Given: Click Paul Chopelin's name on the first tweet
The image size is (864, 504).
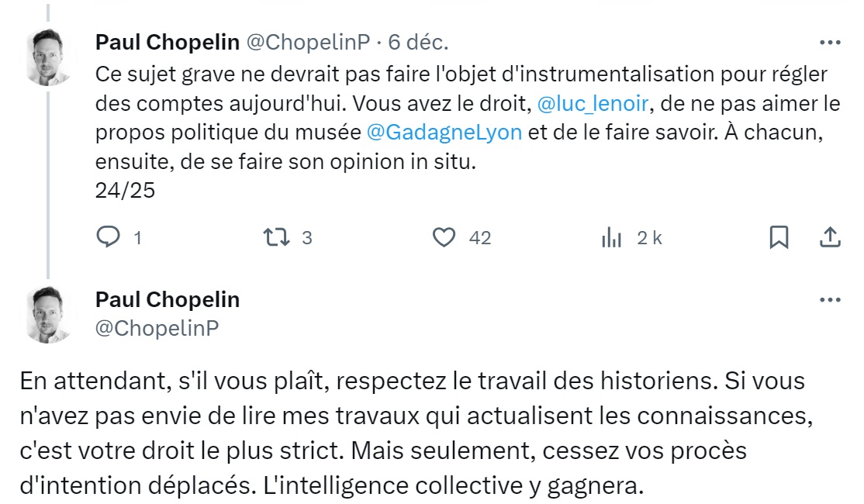Looking at the screenshot, I should [x=167, y=42].
